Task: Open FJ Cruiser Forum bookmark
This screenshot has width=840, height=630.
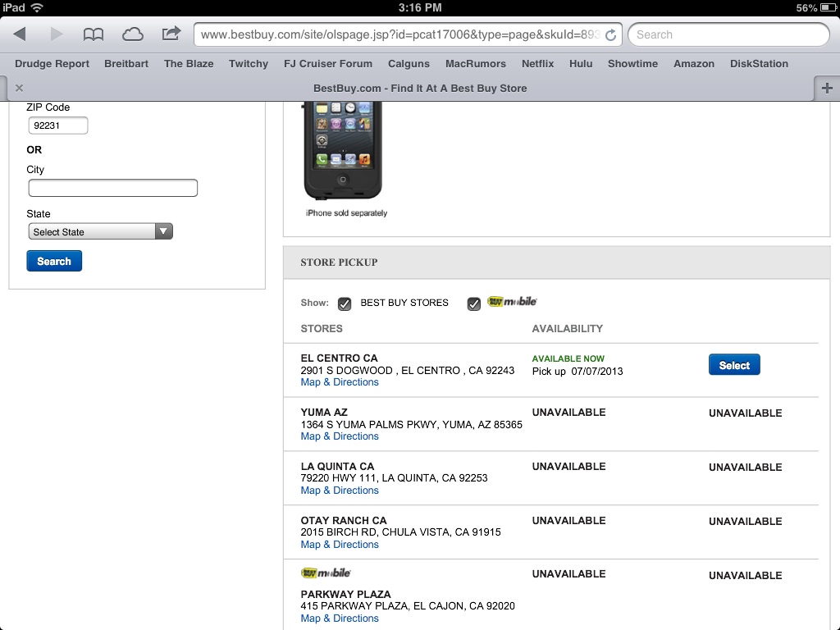Action: pyautogui.click(x=328, y=64)
